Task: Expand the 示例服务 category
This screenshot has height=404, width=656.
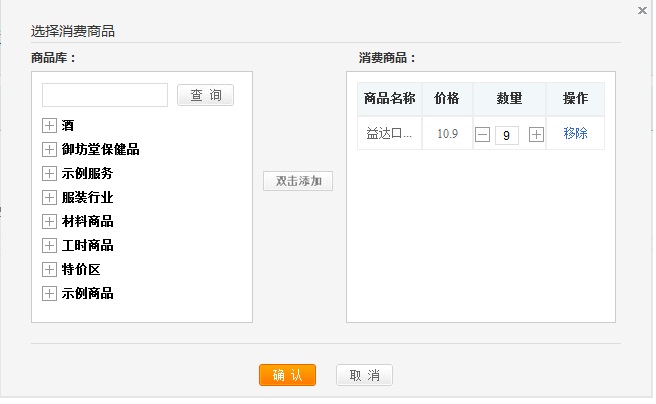Action: [x=49, y=174]
